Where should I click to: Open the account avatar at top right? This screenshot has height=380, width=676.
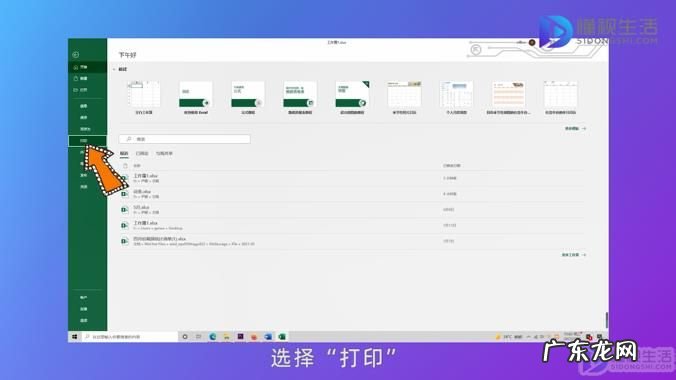532,42
